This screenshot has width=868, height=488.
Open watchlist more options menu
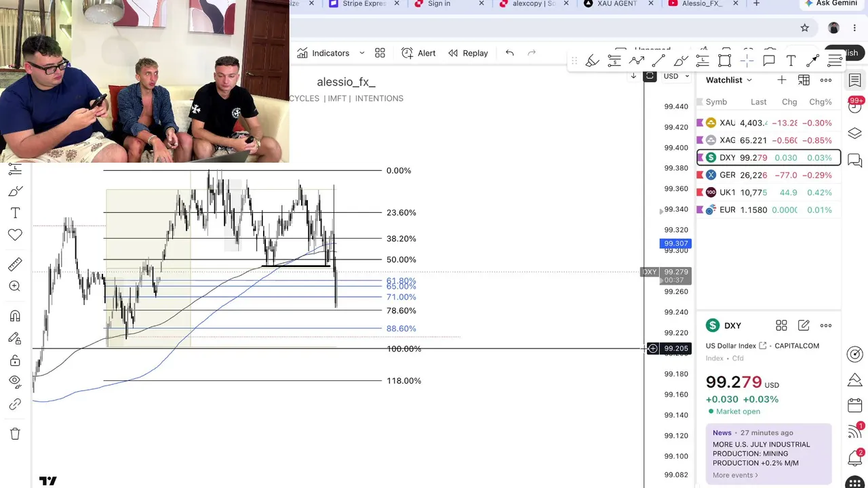coord(826,80)
